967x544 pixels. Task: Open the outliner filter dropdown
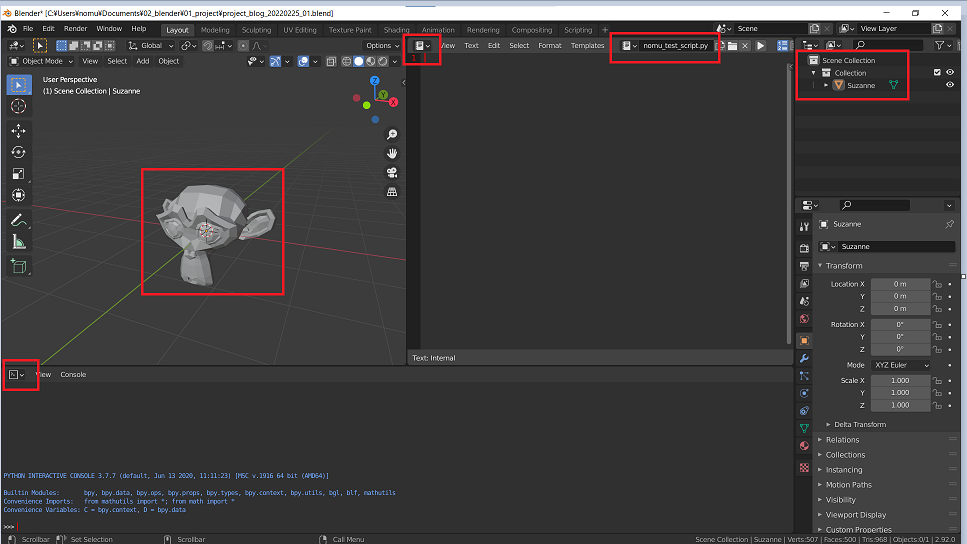943,45
